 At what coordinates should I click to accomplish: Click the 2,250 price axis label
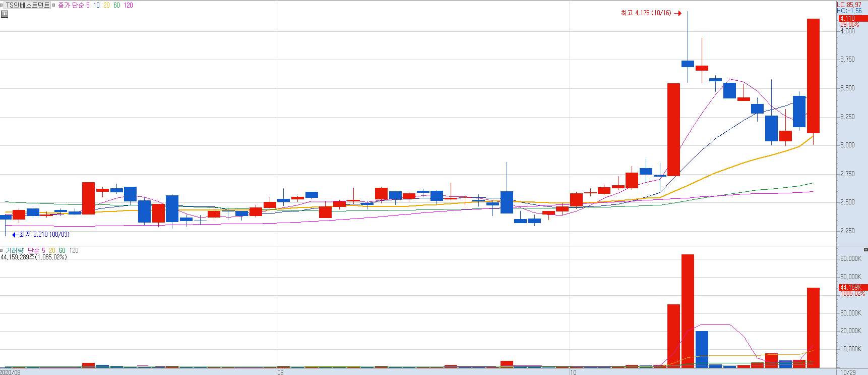click(x=847, y=231)
